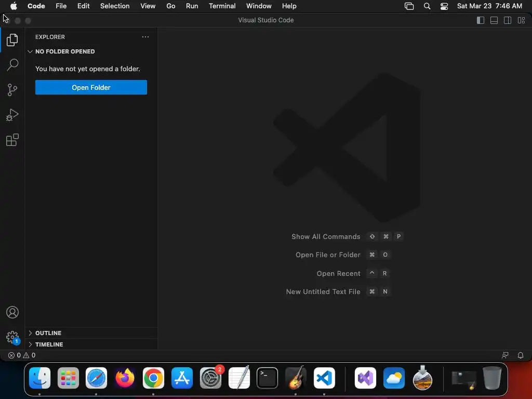Open the feedback icon in status bar
Screen dimensions: 532x399
tap(505, 355)
